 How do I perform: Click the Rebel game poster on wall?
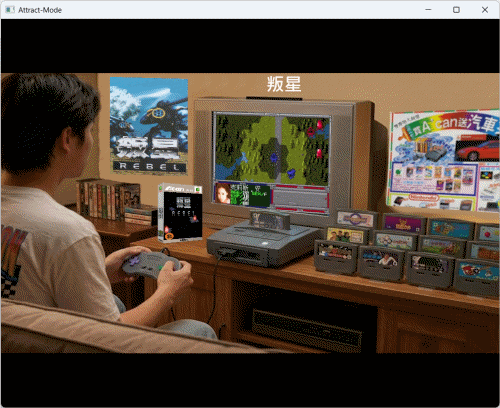149,126
